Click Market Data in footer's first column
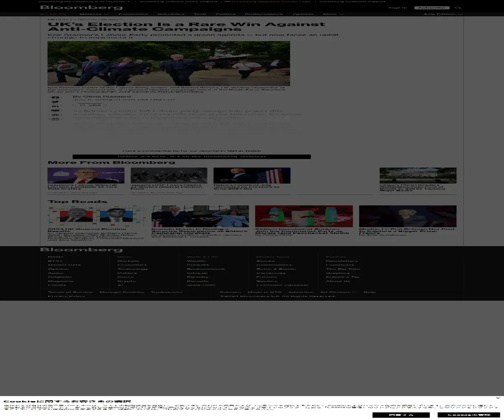 tap(64, 265)
